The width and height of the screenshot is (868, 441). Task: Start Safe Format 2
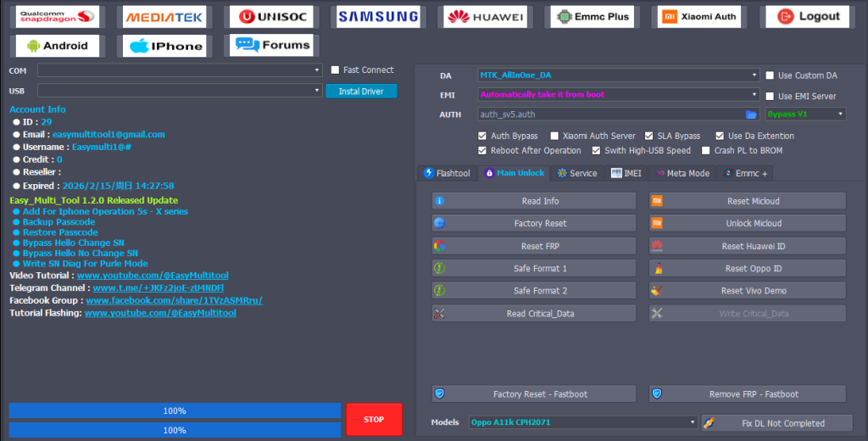[534, 290]
